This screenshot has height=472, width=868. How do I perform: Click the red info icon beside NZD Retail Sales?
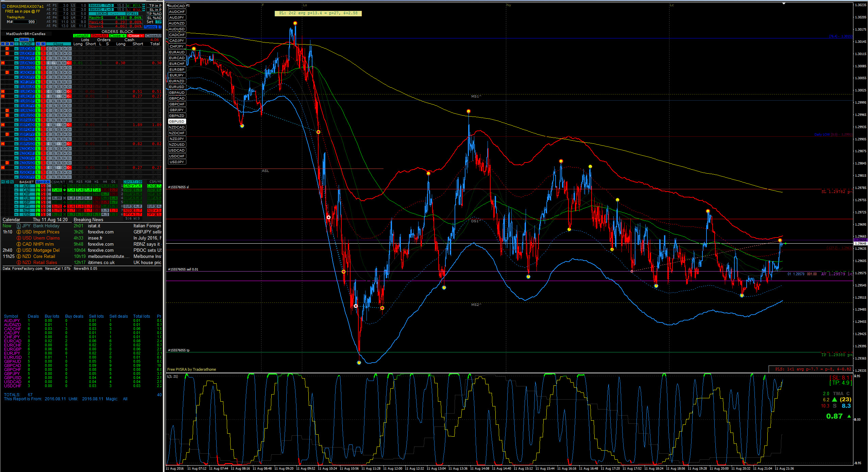pyautogui.click(x=19, y=263)
